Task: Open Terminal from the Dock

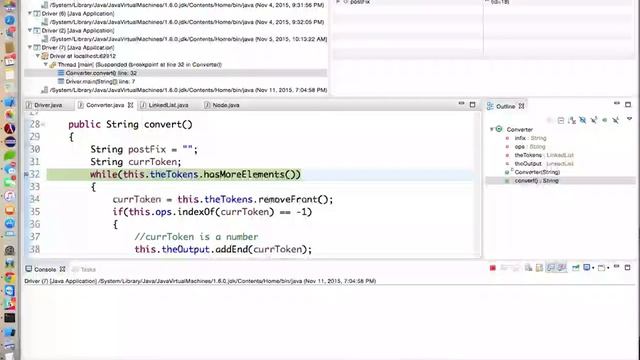Action: [x=10, y=318]
